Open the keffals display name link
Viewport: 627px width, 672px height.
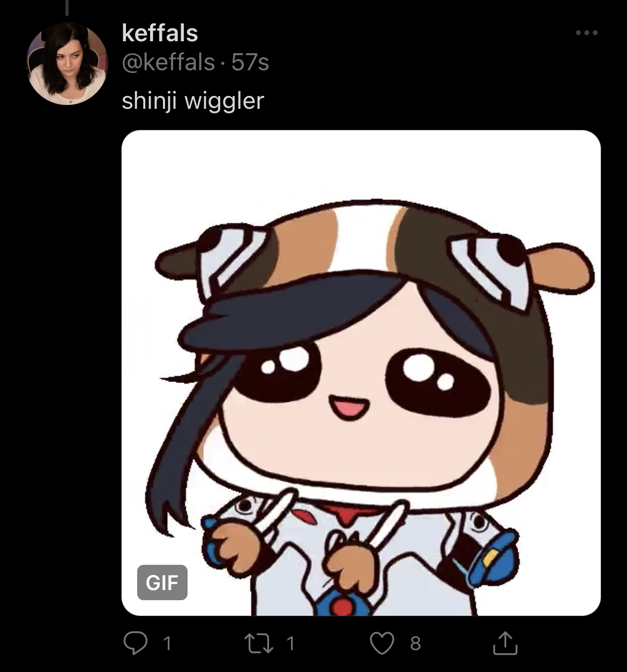[160, 33]
